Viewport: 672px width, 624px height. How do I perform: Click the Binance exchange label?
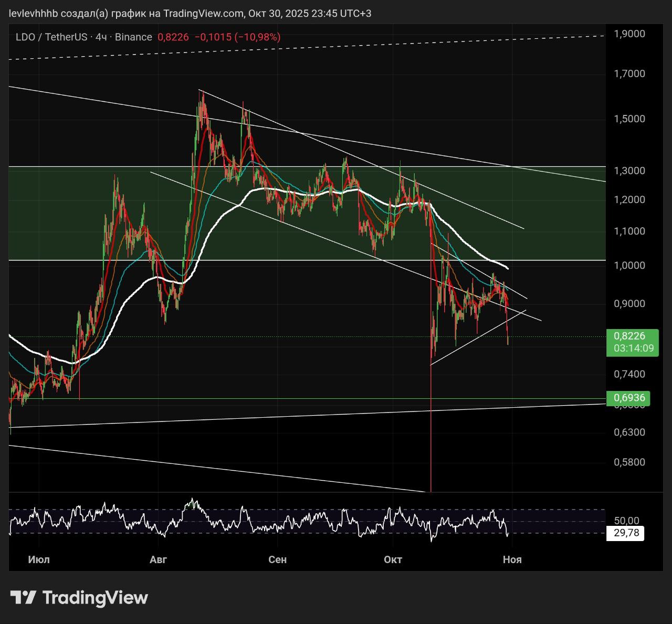[x=133, y=37]
